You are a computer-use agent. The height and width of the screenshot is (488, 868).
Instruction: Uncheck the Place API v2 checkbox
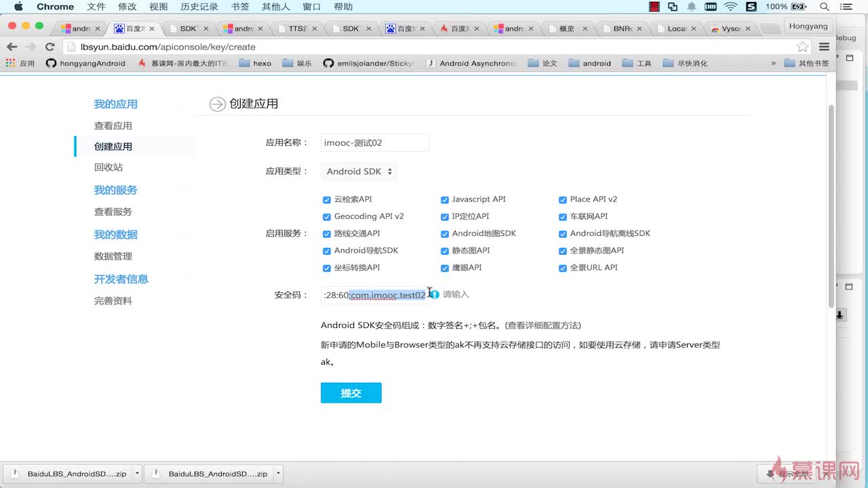(563, 200)
